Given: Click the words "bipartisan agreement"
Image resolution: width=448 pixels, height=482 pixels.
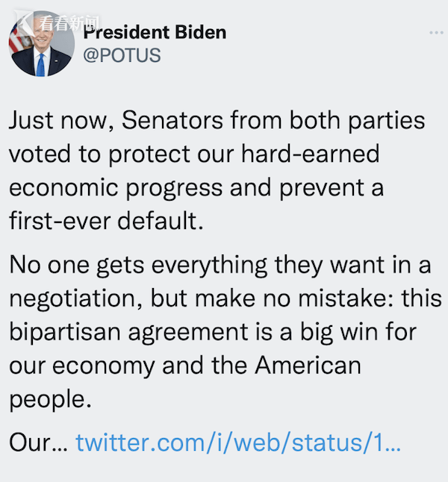Looking at the screenshot, I should pos(128,333).
